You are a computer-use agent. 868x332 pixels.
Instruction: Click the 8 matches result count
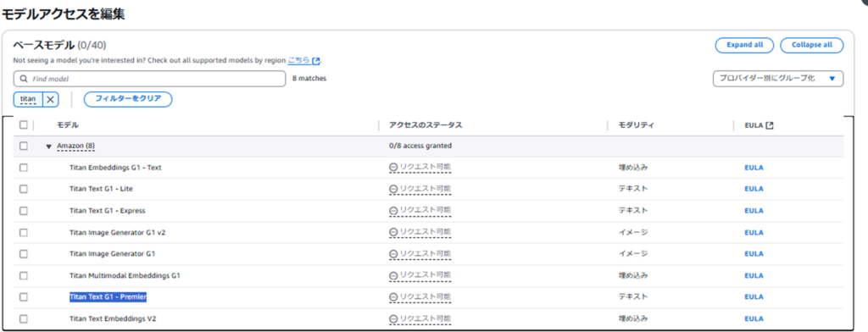click(309, 79)
